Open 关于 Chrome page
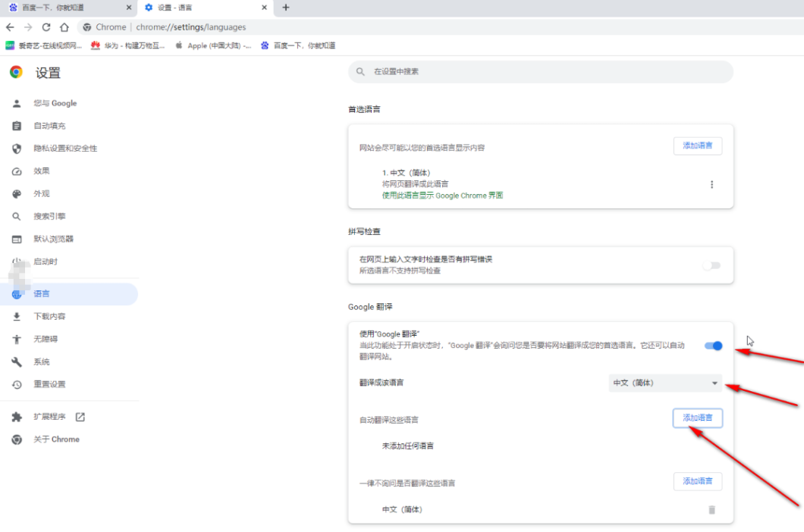804x532 pixels. click(56, 440)
